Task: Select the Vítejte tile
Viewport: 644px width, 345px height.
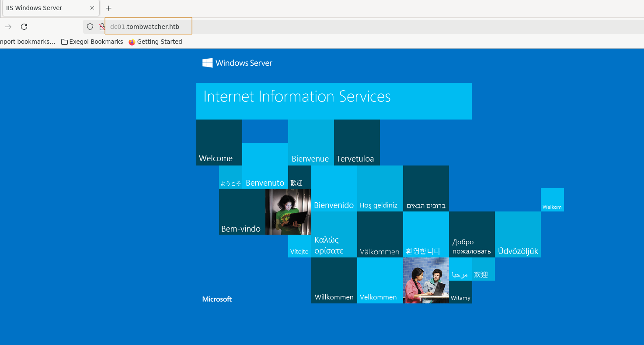Action: pyautogui.click(x=299, y=246)
